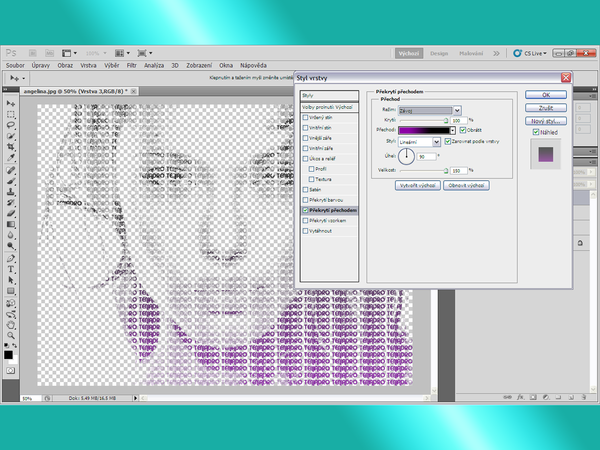Expand the gradient picker arrow
The image size is (600, 450).
pos(451,131)
